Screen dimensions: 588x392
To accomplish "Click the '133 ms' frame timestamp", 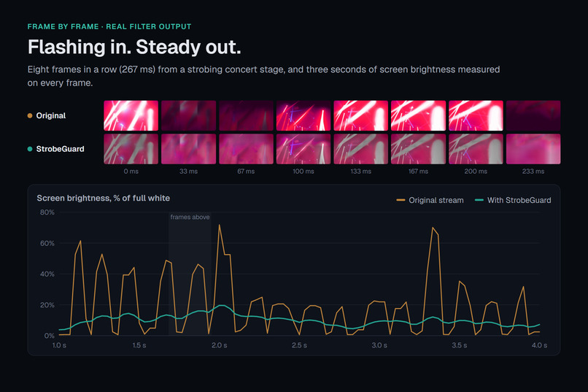I will tap(360, 172).
